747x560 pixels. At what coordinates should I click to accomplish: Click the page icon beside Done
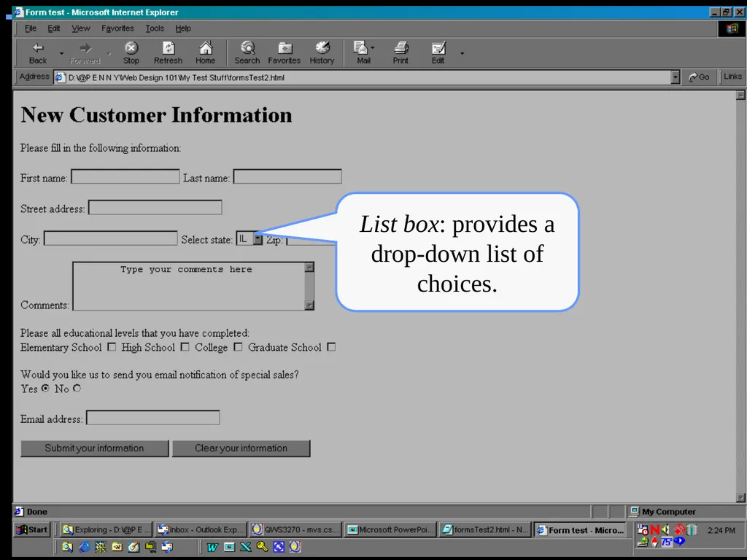click(x=19, y=511)
